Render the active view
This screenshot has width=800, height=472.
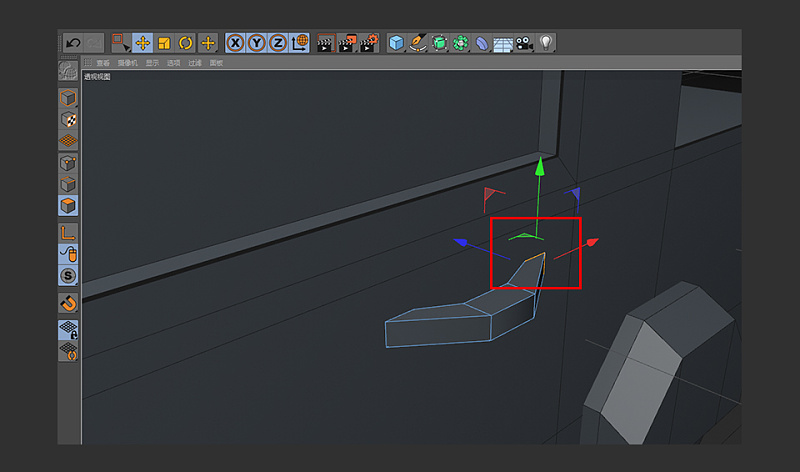pos(326,43)
